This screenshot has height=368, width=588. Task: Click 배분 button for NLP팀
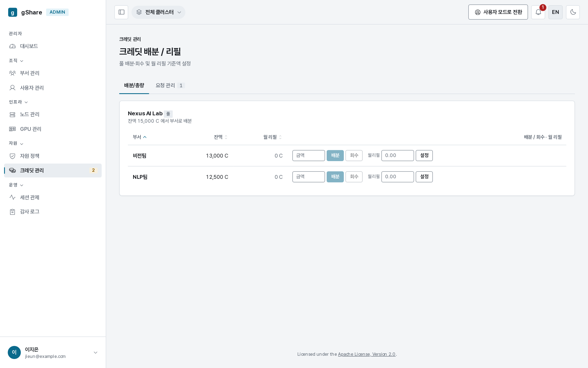click(335, 177)
